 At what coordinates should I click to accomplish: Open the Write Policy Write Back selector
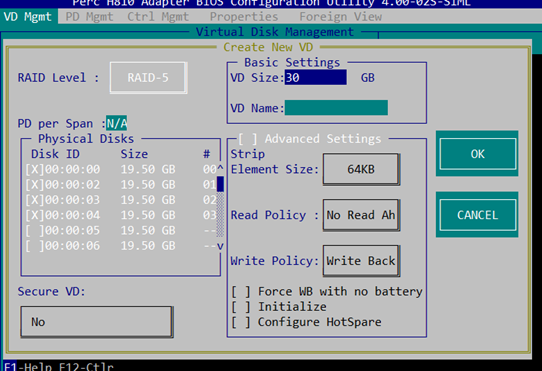[361, 261]
